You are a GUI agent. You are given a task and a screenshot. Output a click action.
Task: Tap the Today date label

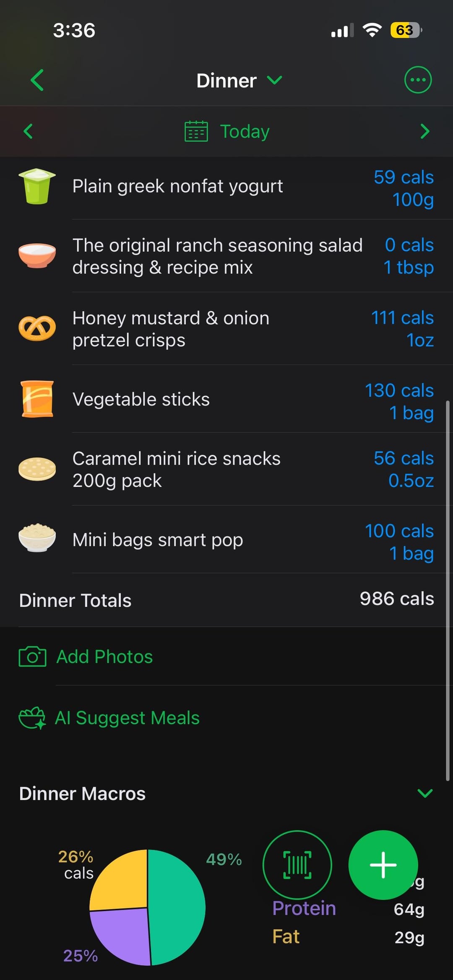point(245,131)
